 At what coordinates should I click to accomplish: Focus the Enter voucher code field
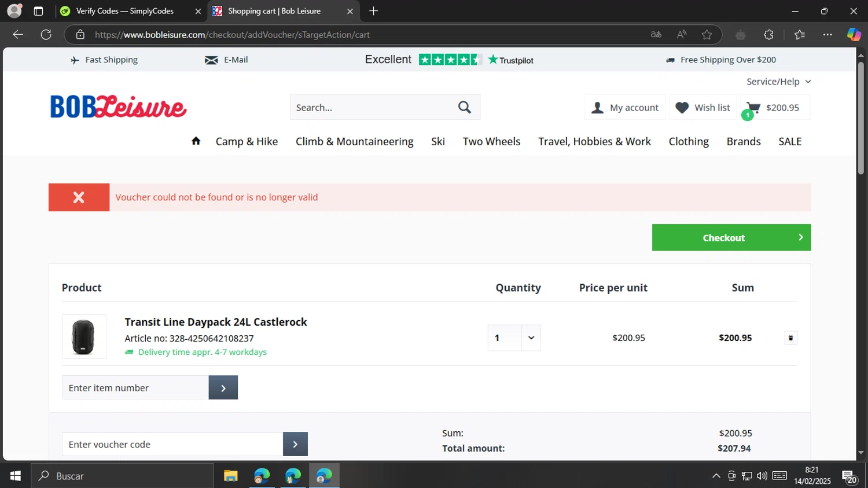[172, 444]
